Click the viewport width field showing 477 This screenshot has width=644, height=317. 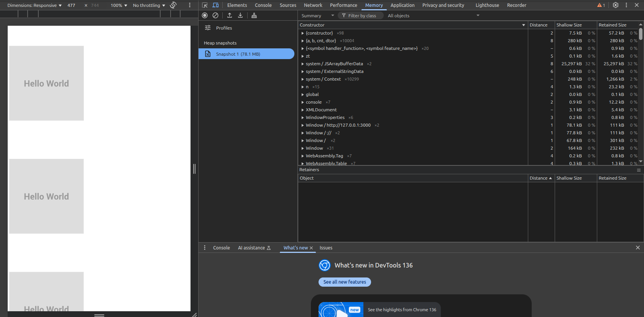(71, 5)
